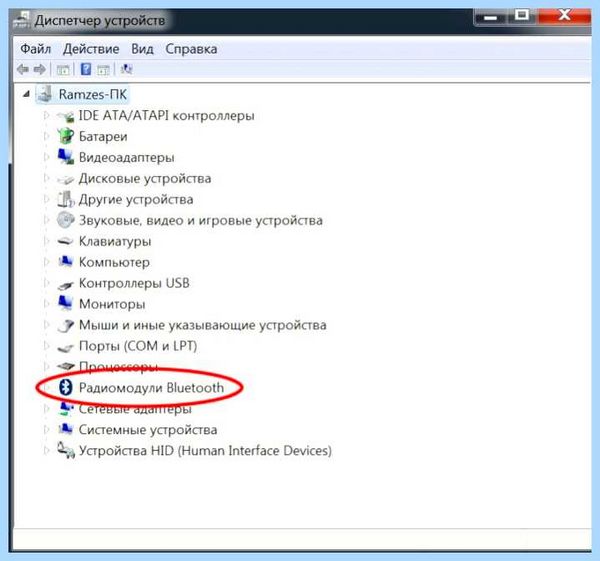The image size is (600, 561).
Task: Expand the Контроллеры USB node
Action: coord(46,283)
